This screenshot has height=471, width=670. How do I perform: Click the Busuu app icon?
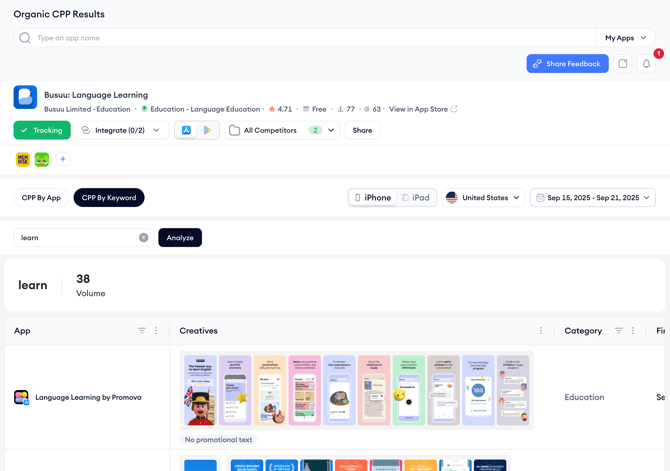click(25, 97)
